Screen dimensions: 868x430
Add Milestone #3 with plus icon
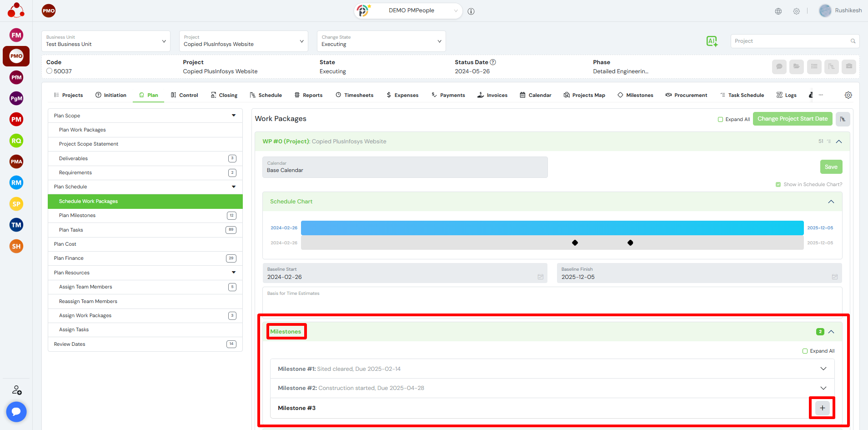(822, 408)
